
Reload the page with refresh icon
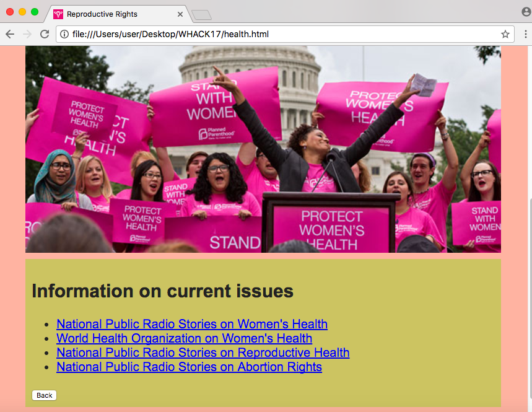click(45, 34)
